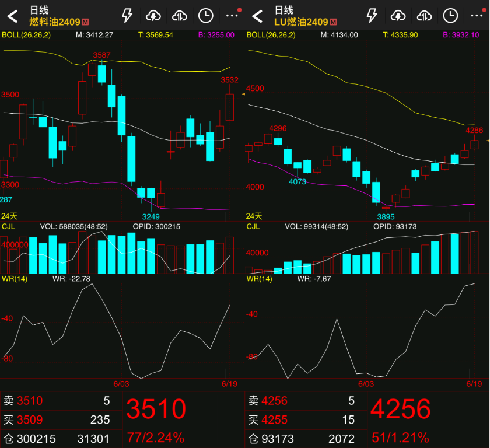
Task: Switch WR(14) indicator on LU燃油2409 chart
Action: click(259, 279)
